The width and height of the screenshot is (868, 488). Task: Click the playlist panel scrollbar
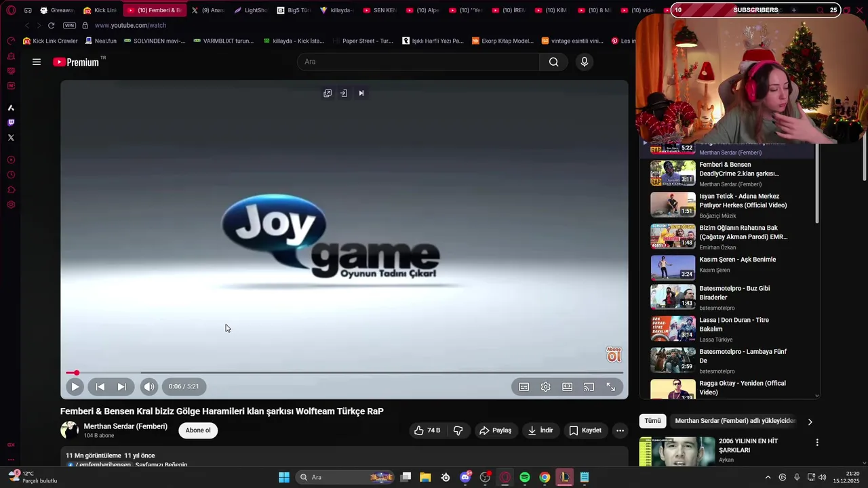pos(817,183)
